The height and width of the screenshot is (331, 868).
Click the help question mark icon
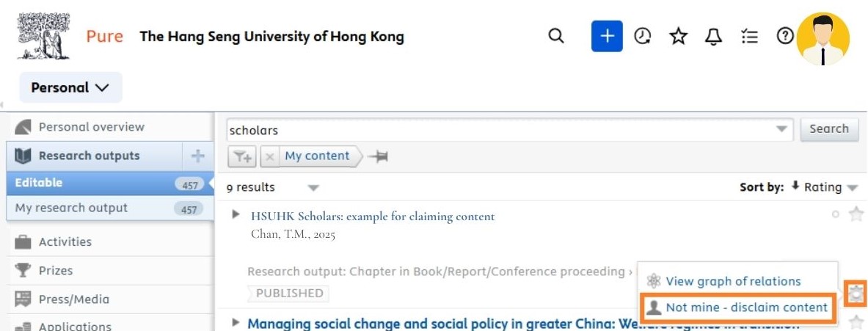(x=785, y=36)
